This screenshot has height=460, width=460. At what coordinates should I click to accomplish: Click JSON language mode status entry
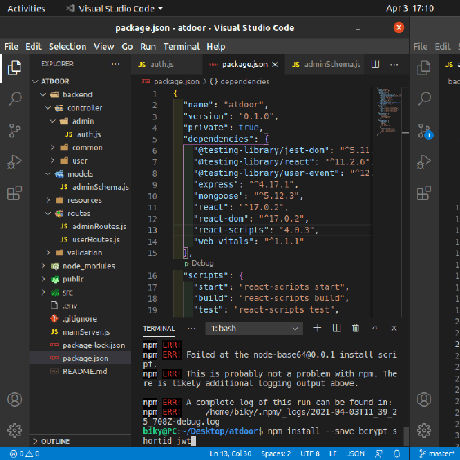356,454
